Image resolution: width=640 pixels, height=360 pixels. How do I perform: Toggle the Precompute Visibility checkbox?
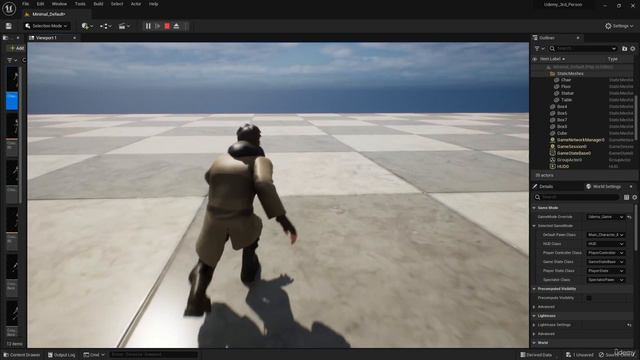589,298
